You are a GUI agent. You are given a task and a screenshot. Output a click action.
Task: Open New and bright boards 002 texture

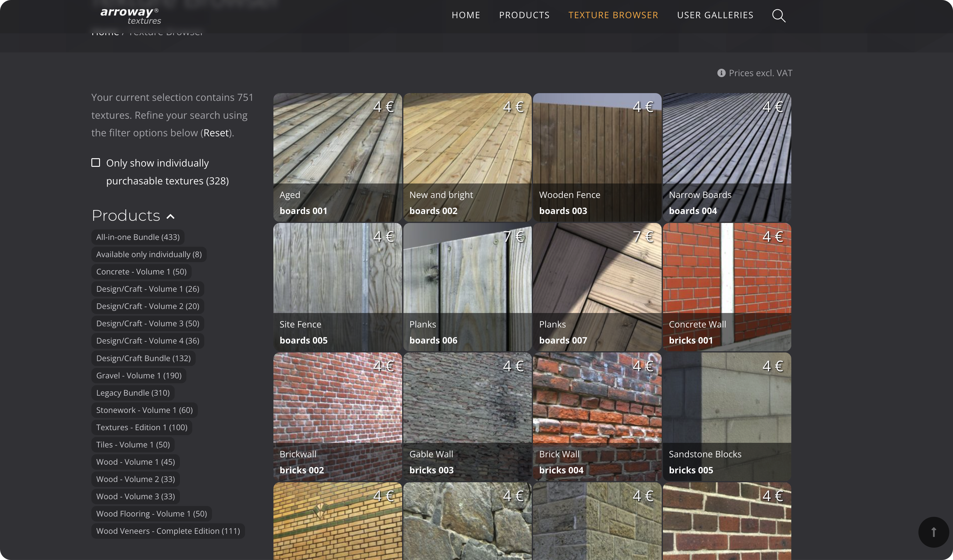click(468, 157)
